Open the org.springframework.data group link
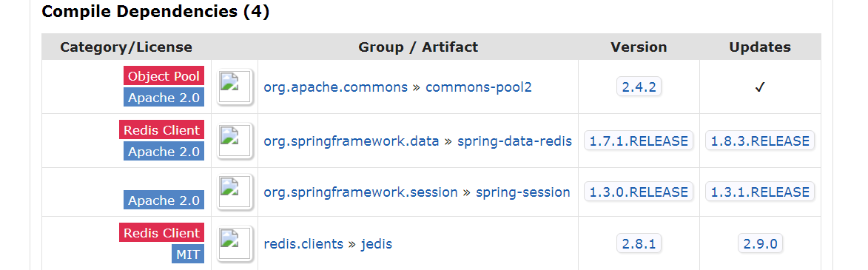 [x=351, y=141]
